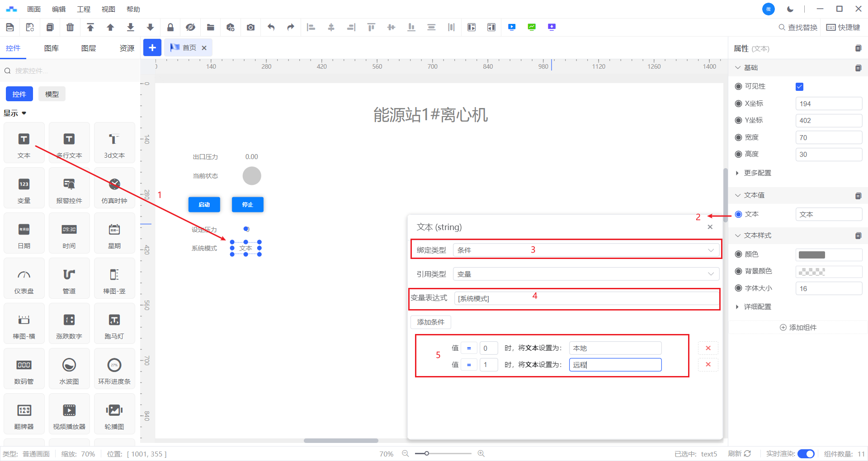Viewport: 868px width, 461px height.
Task: Select the 水波图 widget icon
Action: 69,369
